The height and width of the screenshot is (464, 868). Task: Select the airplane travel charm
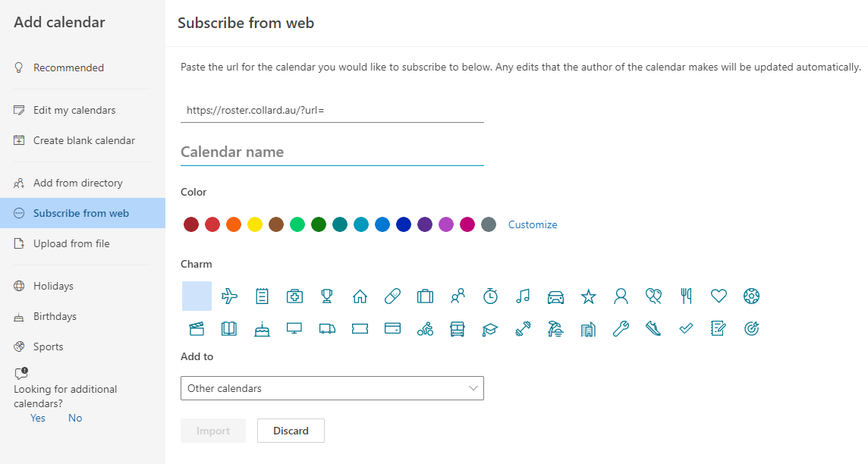[229, 296]
